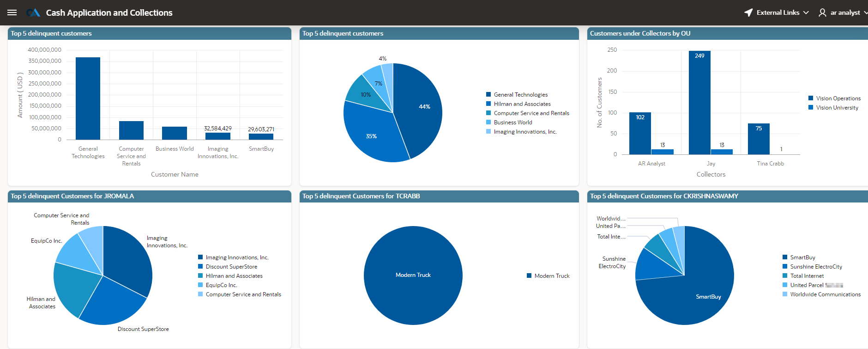Click the 'EquipCo Inc.' pie callout label

coord(46,241)
